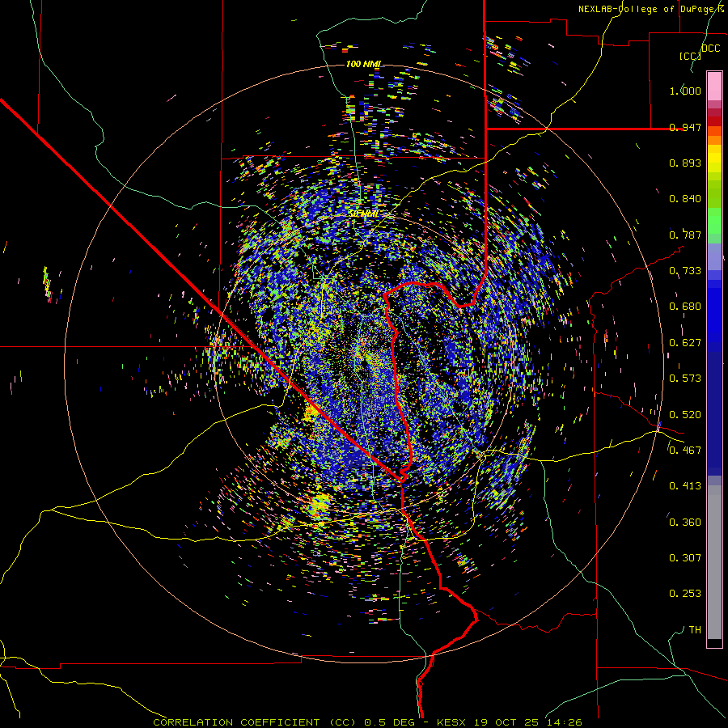728x728 pixels.
Task: Select the 0.680 legend value
Action: [685, 307]
